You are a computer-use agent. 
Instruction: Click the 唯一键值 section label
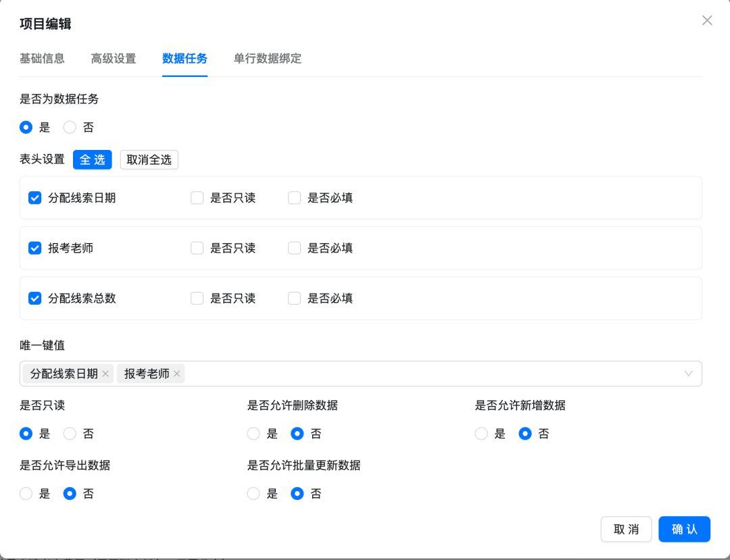point(42,345)
